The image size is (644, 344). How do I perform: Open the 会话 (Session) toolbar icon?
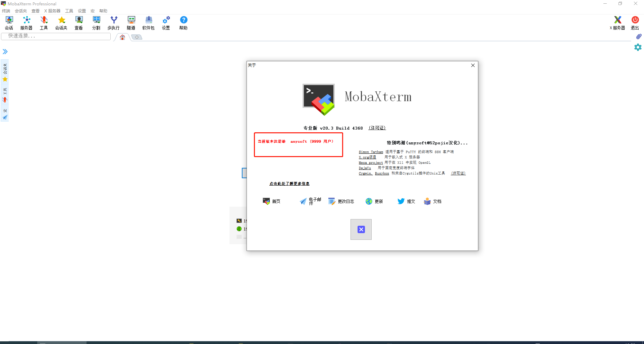(x=9, y=23)
